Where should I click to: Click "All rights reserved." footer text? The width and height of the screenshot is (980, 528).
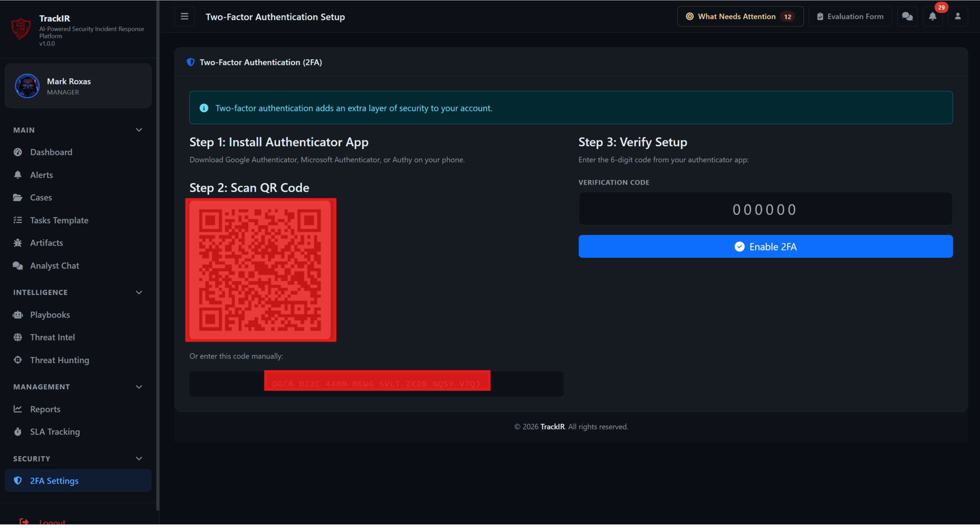(598, 426)
